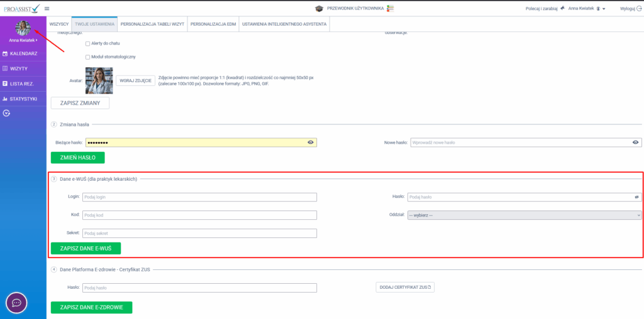644x319 pixels.
Task: Click the Lista Rez. sidebar icon
Action: coord(5,84)
